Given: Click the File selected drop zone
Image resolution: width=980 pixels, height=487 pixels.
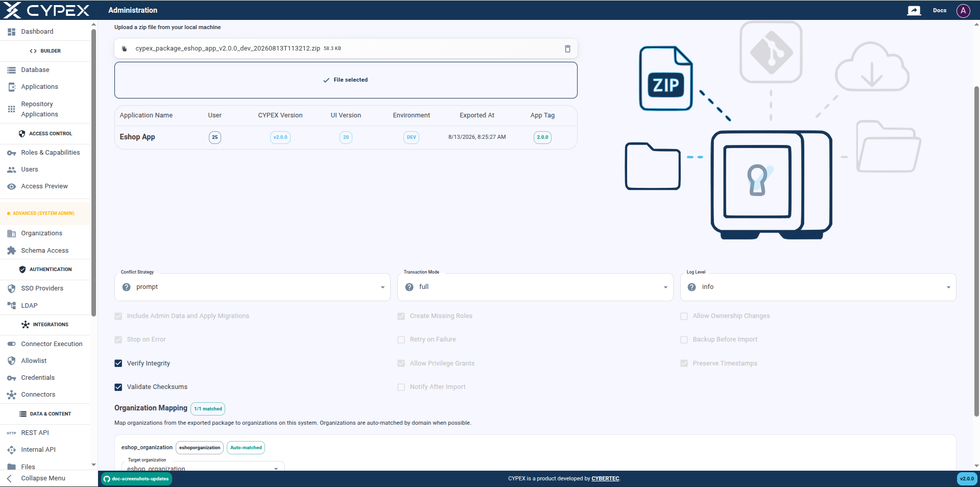Looking at the screenshot, I should pyautogui.click(x=346, y=80).
